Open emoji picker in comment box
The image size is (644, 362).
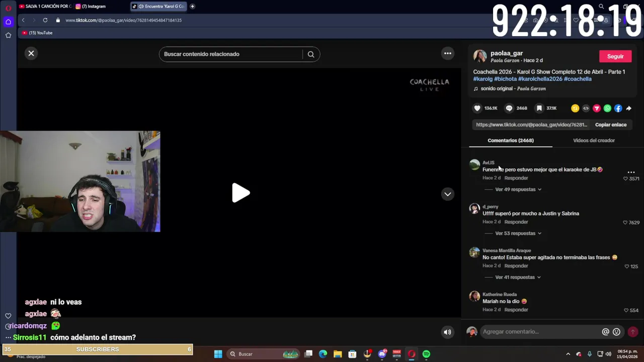(x=616, y=332)
